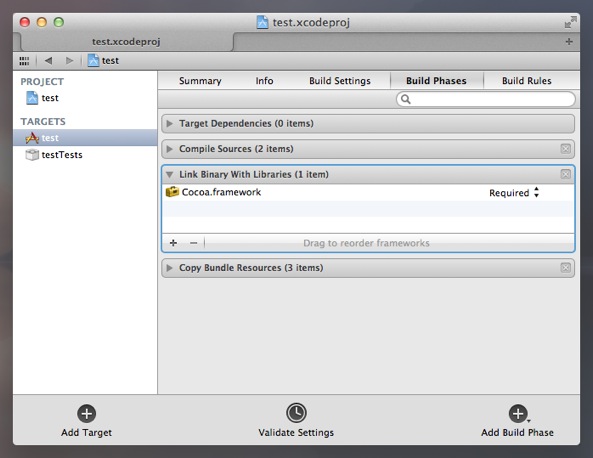Viewport: 593px width, 458px height.
Task: Remove framework with the minus button
Action: point(194,243)
